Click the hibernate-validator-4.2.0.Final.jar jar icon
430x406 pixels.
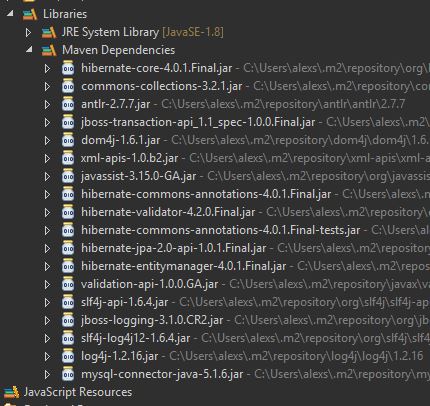tap(68, 212)
